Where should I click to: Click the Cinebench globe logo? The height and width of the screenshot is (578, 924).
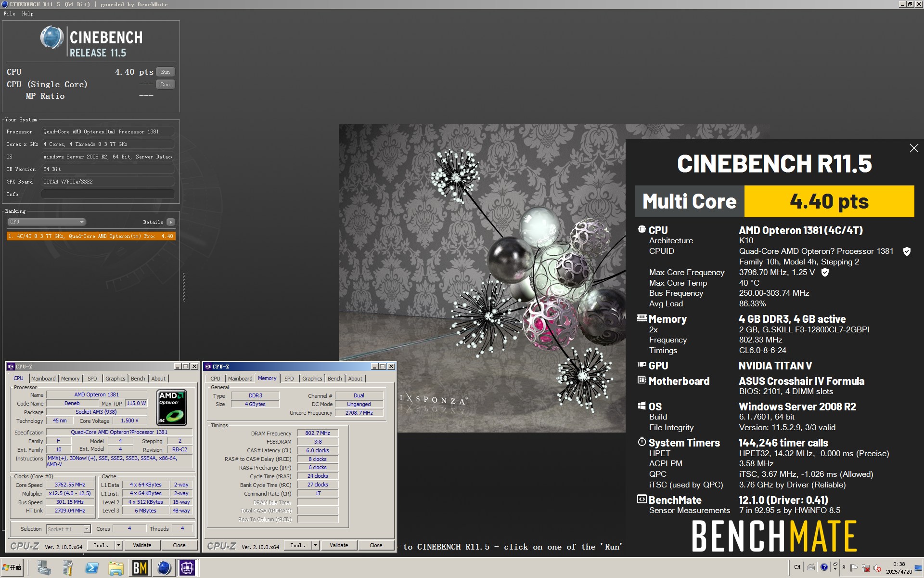pos(52,38)
